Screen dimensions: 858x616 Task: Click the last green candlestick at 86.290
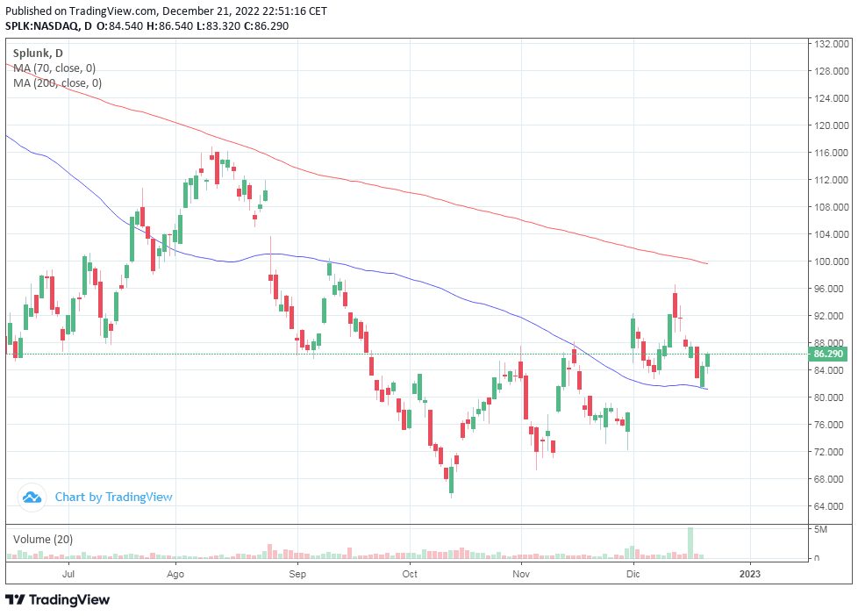click(707, 360)
